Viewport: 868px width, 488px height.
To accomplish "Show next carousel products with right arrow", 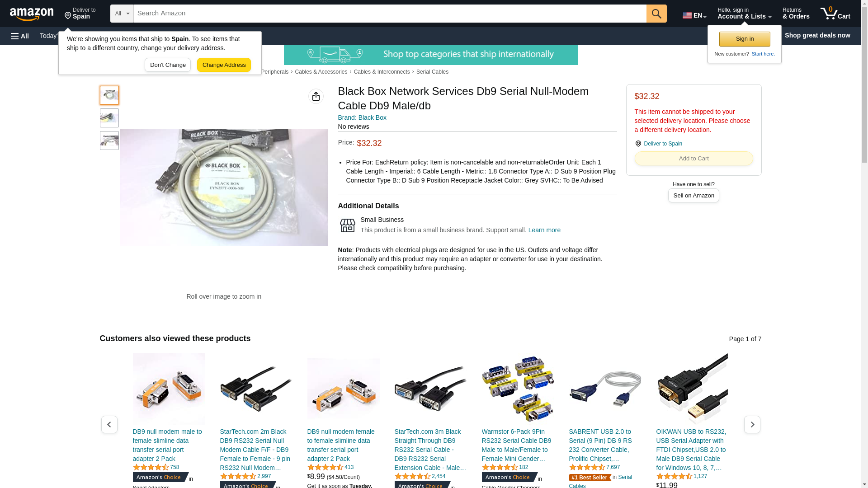I will click(752, 424).
